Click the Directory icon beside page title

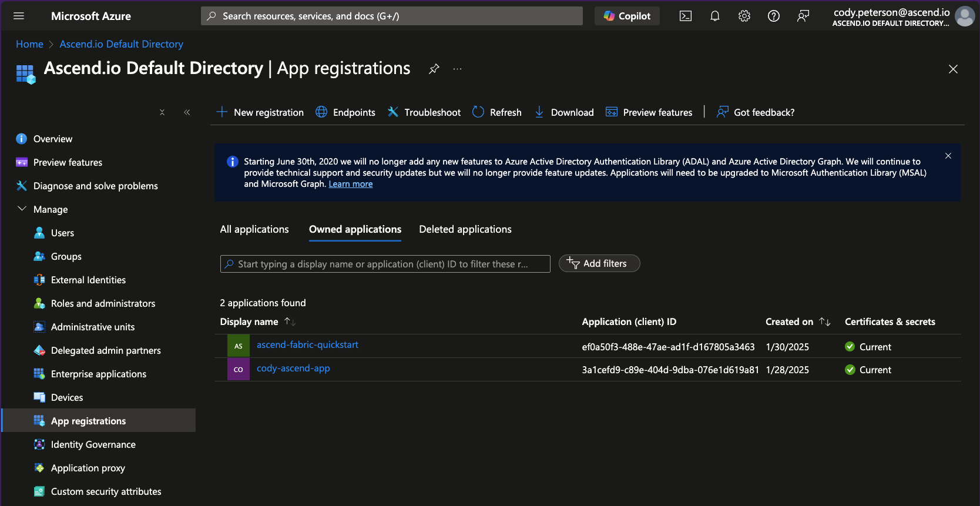tap(26, 74)
